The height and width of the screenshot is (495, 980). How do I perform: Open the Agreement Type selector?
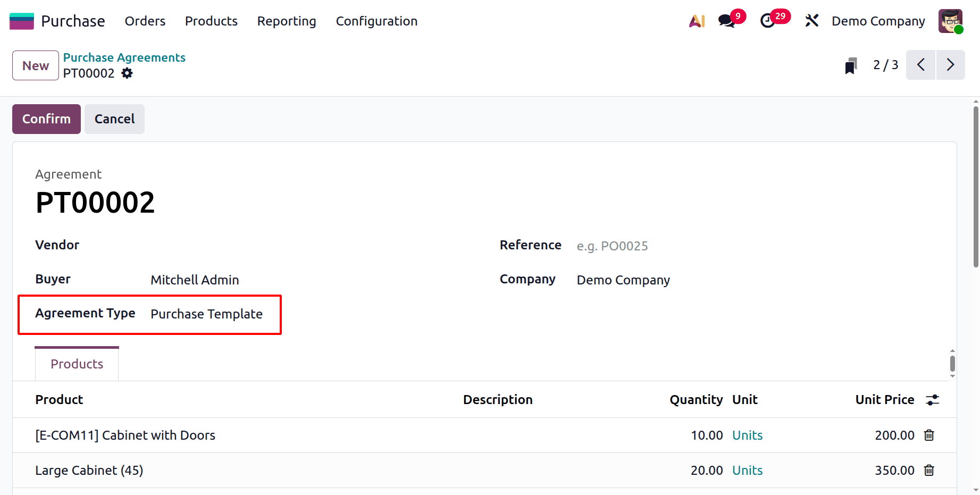206,314
